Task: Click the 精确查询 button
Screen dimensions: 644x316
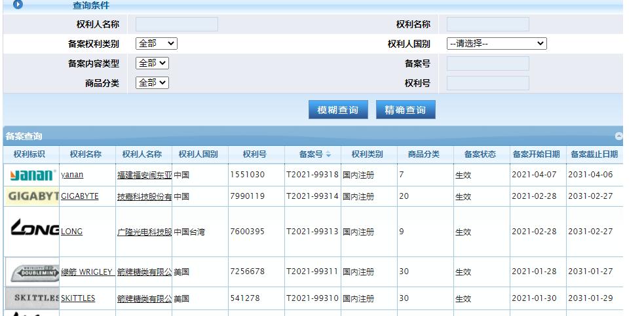Action: click(x=406, y=110)
